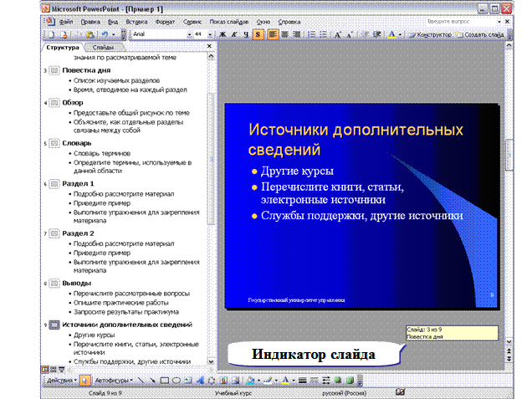The width and height of the screenshot is (532, 399).
Task: Switch to the Структура tab
Action: coord(63,48)
